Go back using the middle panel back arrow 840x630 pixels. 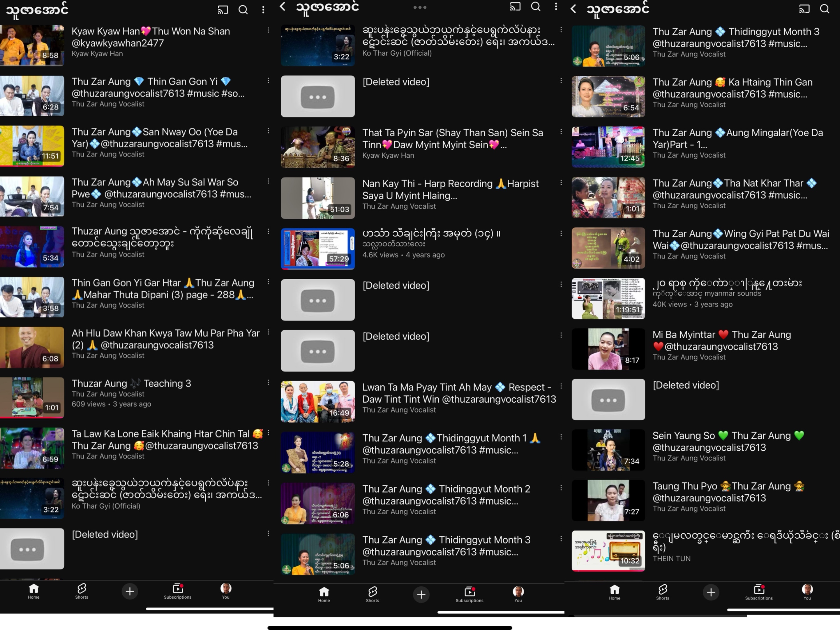pyautogui.click(x=282, y=6)
